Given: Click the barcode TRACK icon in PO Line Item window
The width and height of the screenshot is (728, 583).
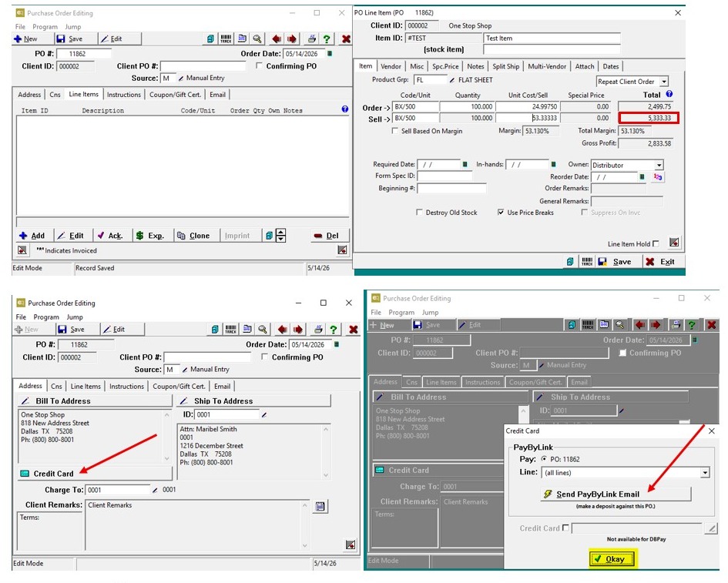Looking at the screenshot, I should [x=587, y=262].
